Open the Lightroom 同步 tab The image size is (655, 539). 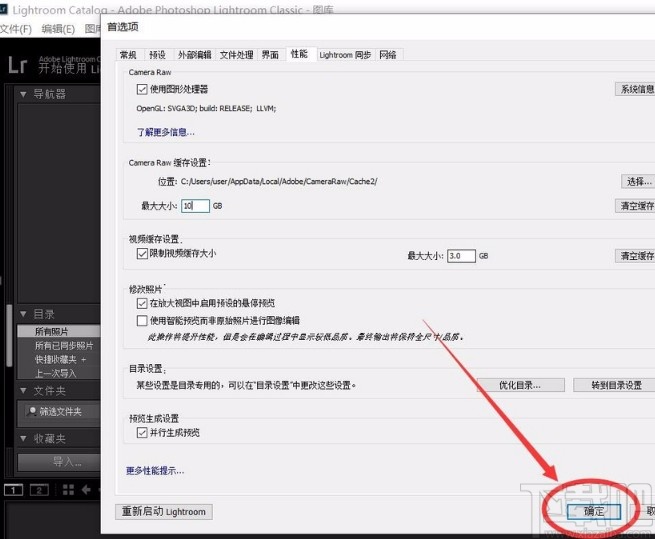click(345, 55)
